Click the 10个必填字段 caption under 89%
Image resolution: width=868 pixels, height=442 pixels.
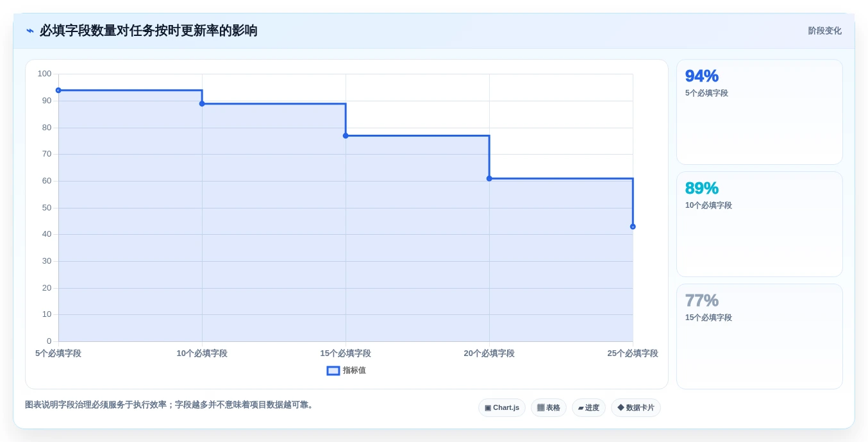[x=708, y=205]
